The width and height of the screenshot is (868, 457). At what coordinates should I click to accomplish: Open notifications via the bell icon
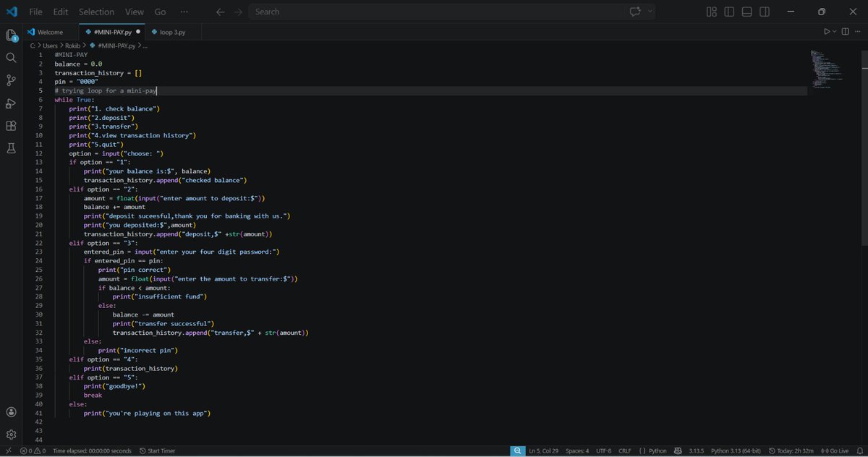tap(859, 450)
